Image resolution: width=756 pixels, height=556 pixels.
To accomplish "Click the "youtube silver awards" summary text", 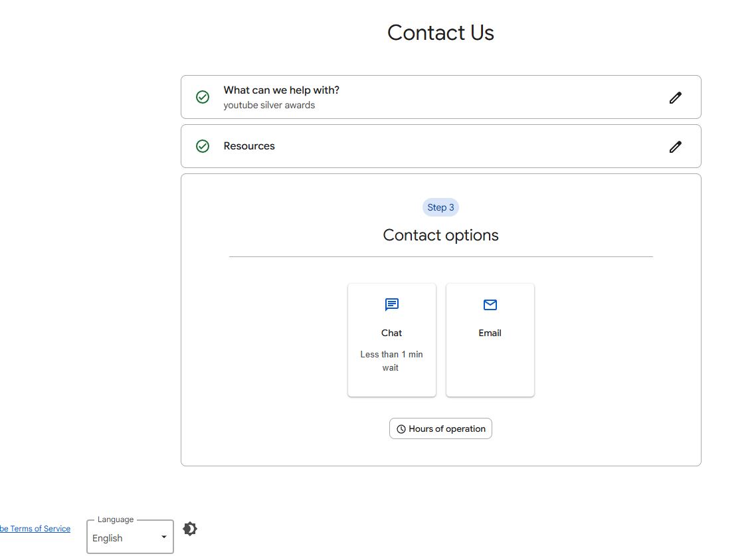I will 269,105.
